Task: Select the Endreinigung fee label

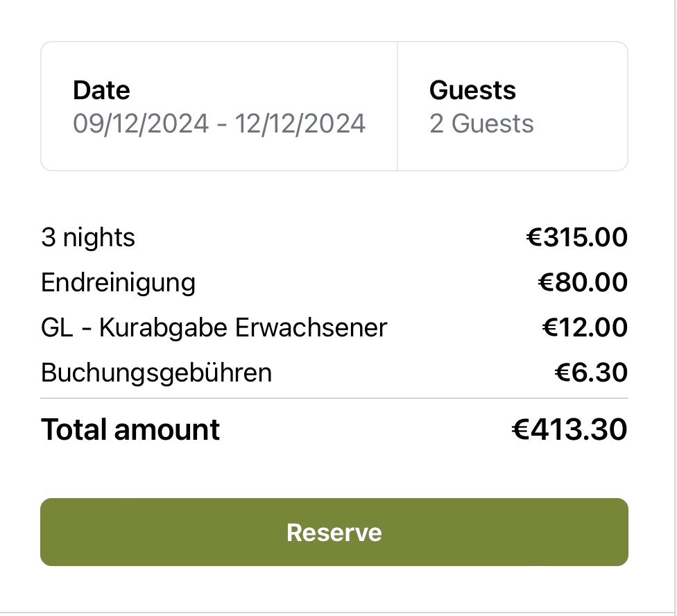Action: point(118,283)
